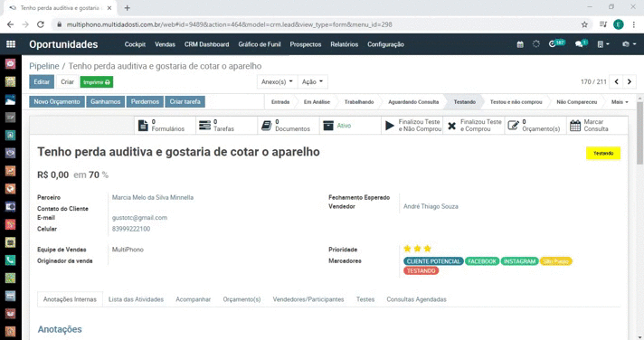Click the CLIENTE POTENCIAL tag
644x340 pixels.
tap(433, 261)
